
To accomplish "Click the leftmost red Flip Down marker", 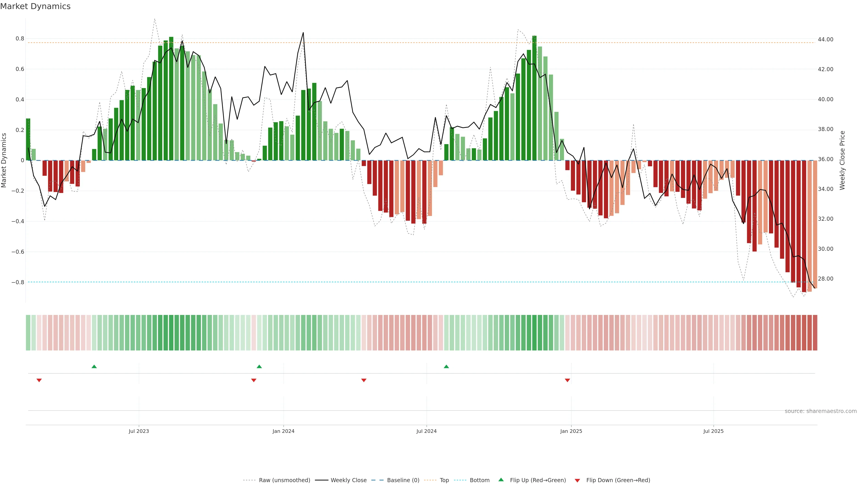I will pos(39,380).
